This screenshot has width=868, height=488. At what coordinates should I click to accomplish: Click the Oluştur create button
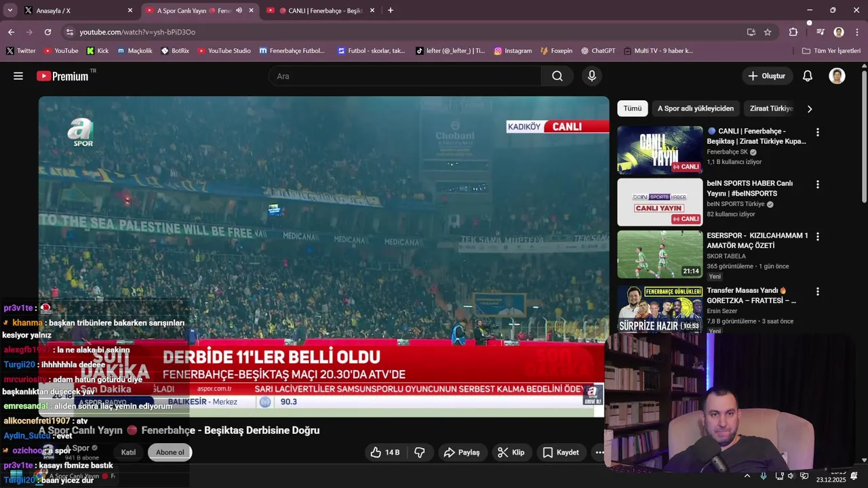coord(766,76)
